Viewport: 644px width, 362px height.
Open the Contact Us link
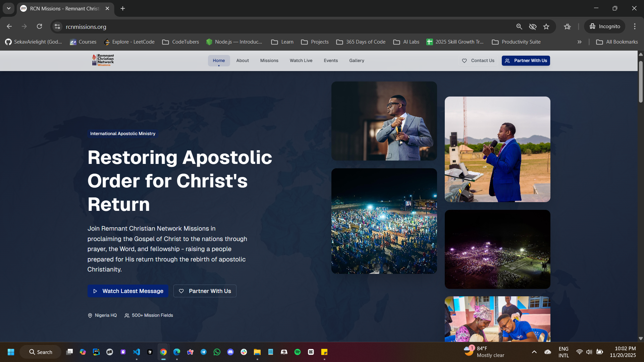478,61
